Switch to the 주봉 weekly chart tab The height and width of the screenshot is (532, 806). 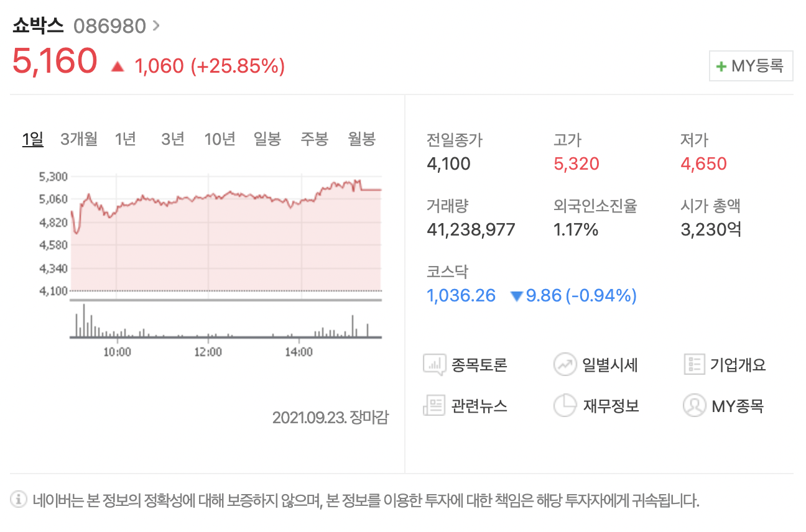click(314, 139)
